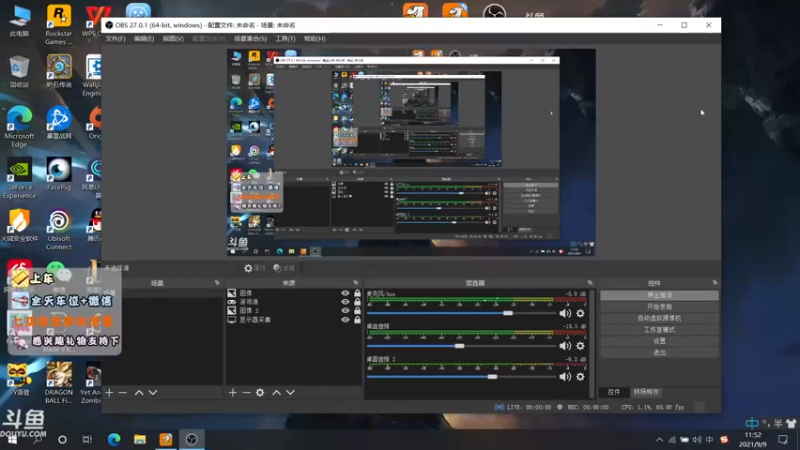Image resolution: width=800 pixels, height=450 pixels.
Task: Adjust the 麦克风/Aux volume slider
Action: 461,313
